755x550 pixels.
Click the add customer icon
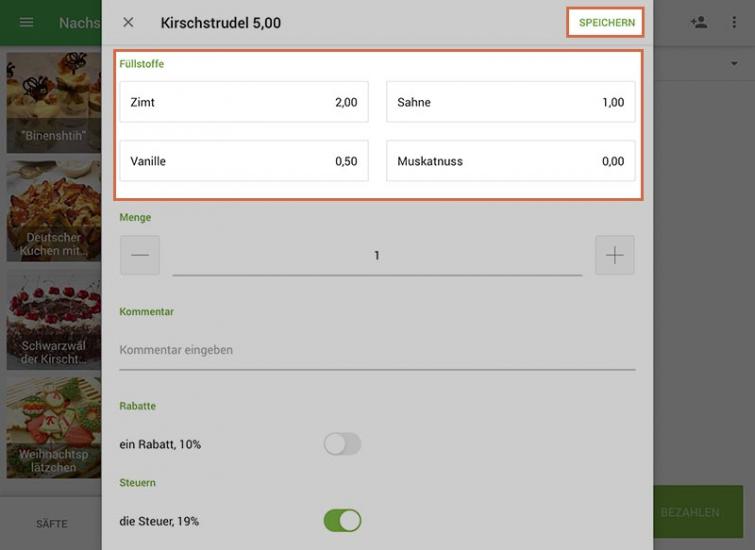[698, 22]
